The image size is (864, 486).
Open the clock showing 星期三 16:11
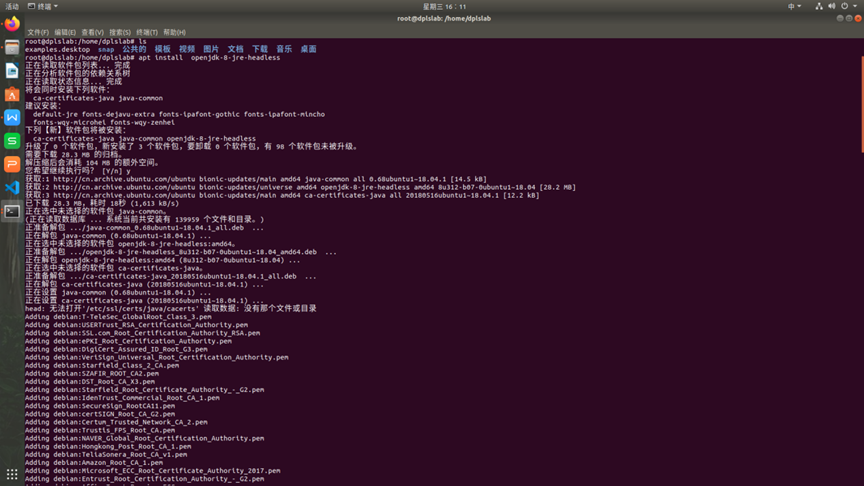click(444, 7)
